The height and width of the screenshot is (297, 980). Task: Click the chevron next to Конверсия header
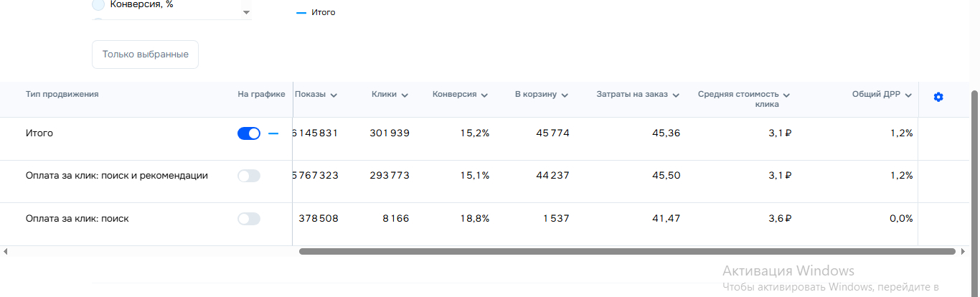(x=484, y=95)
